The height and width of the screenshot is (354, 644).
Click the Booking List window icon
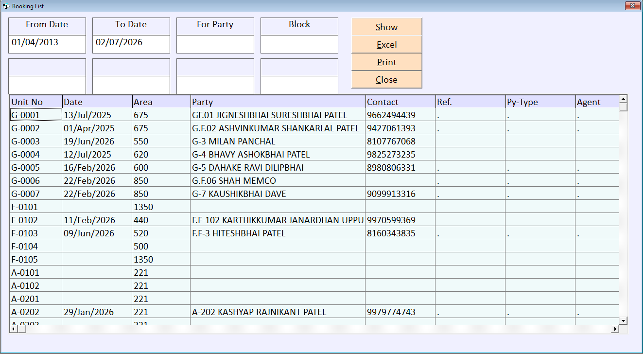tap(6, 6)
